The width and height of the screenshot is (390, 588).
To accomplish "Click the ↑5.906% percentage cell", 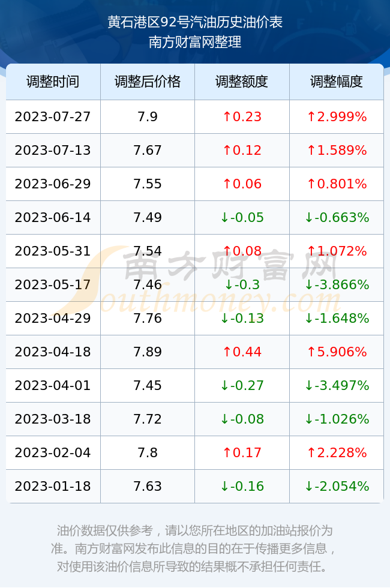I will tap(337, 352).
